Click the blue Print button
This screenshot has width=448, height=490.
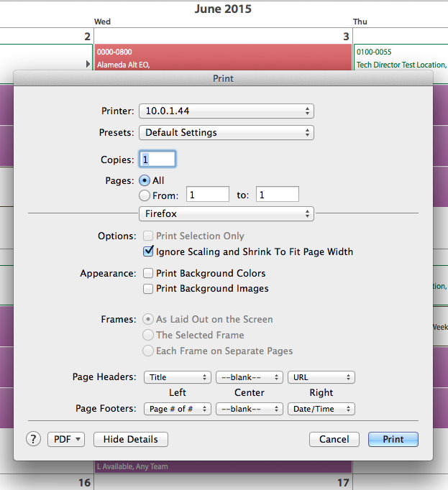click(x=393, y=440)
